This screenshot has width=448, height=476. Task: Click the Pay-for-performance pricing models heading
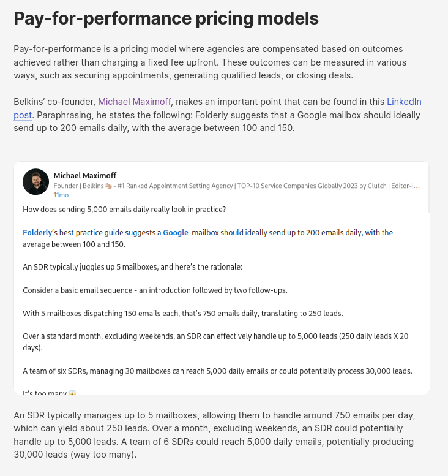pyautogui.click(x=166, y=18)
